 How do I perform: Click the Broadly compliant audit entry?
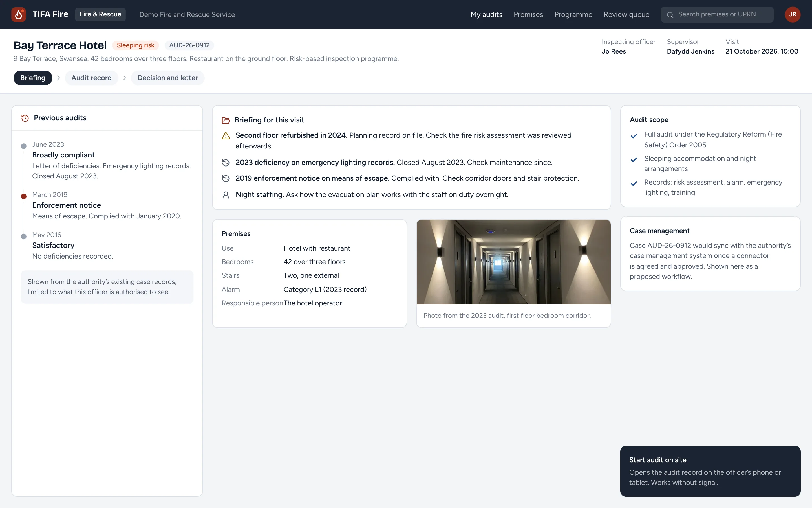point(63,155)
